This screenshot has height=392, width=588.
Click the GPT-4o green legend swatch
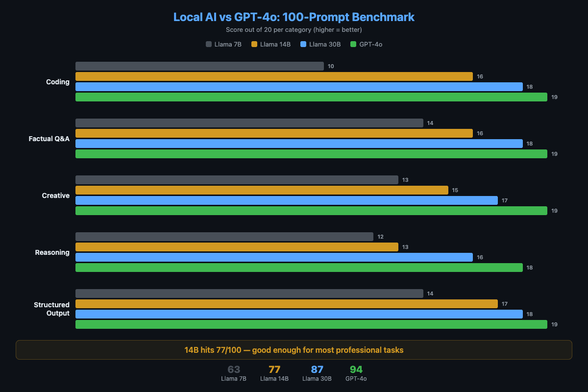click(x=353, y=44)
